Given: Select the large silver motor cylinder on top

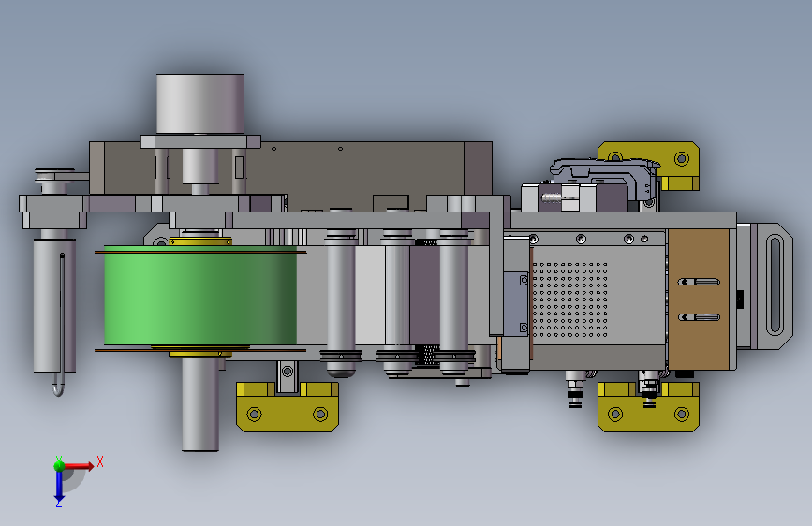Looking at the screenshot, I should click(200, 104).
